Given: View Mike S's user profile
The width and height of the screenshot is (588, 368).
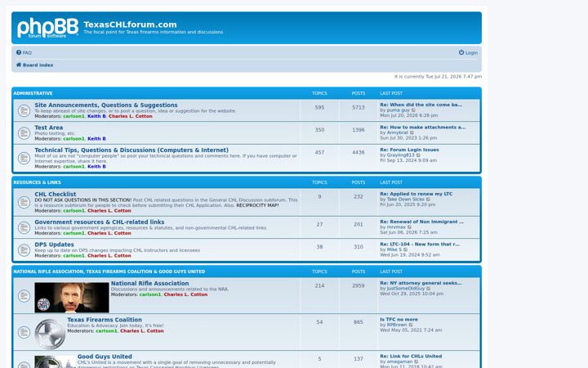Looking at the screenshot, I should point(394,249).
